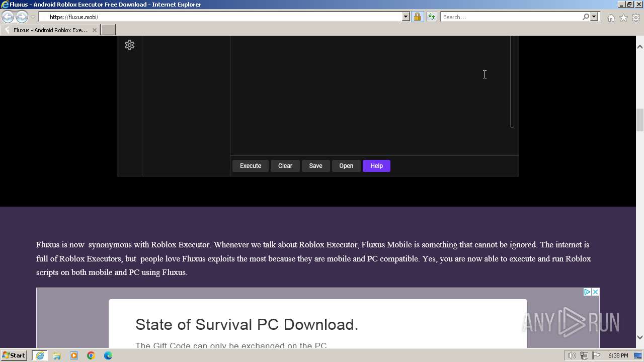Image resolution: width=644 pixels, height=362 pixels.
Task: Click the Show desktop tray icon
Action: 638,355
